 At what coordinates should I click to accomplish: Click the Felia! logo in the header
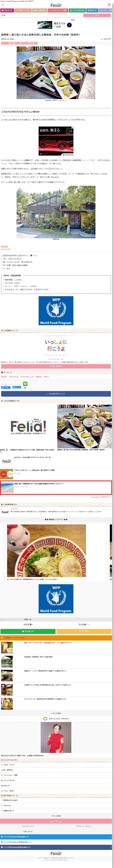click(56, 5)
